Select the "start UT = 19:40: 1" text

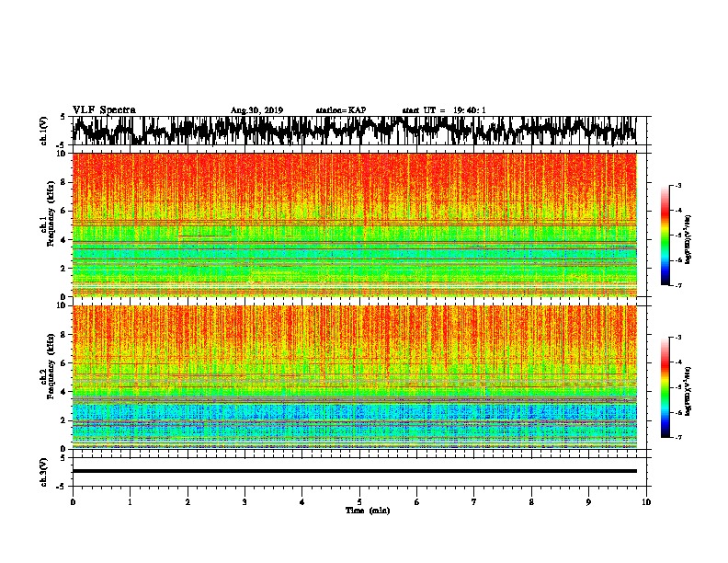tap(444, 110)
